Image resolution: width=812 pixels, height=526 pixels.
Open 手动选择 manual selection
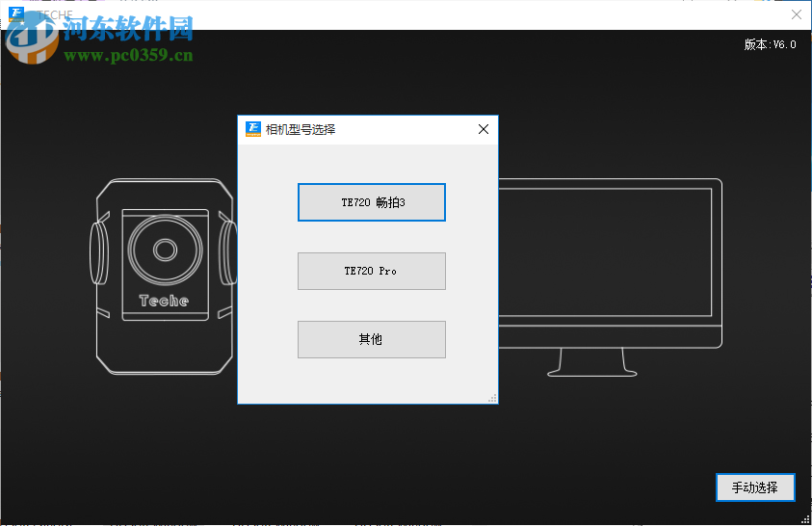(x=755, y=487)
